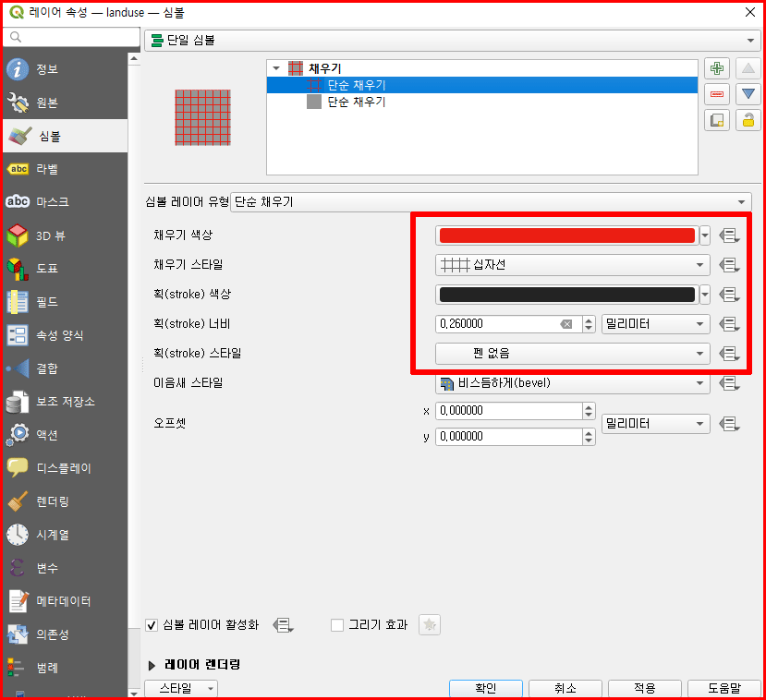
Task: Open fill color dropdown arrow
Action: pos(705,235)
